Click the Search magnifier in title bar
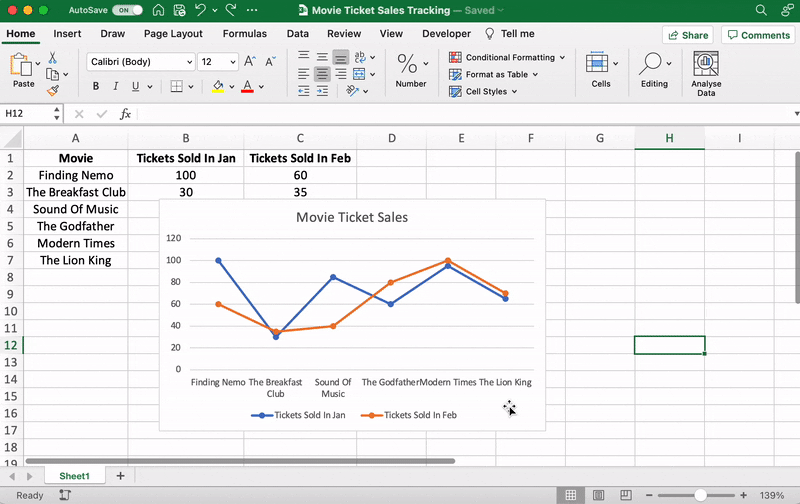This screenshot has width=800, height=504. tap(761, 10)
